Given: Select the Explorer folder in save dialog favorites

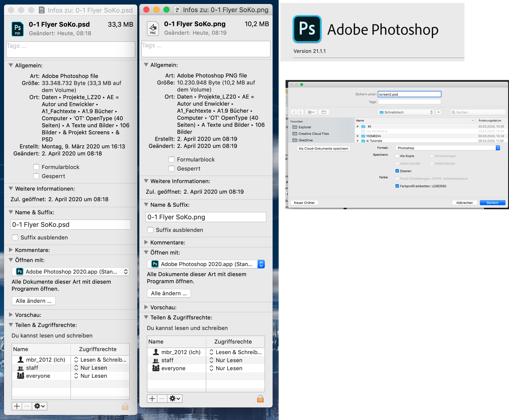Looking at the screenshot, I should (305, 127).
